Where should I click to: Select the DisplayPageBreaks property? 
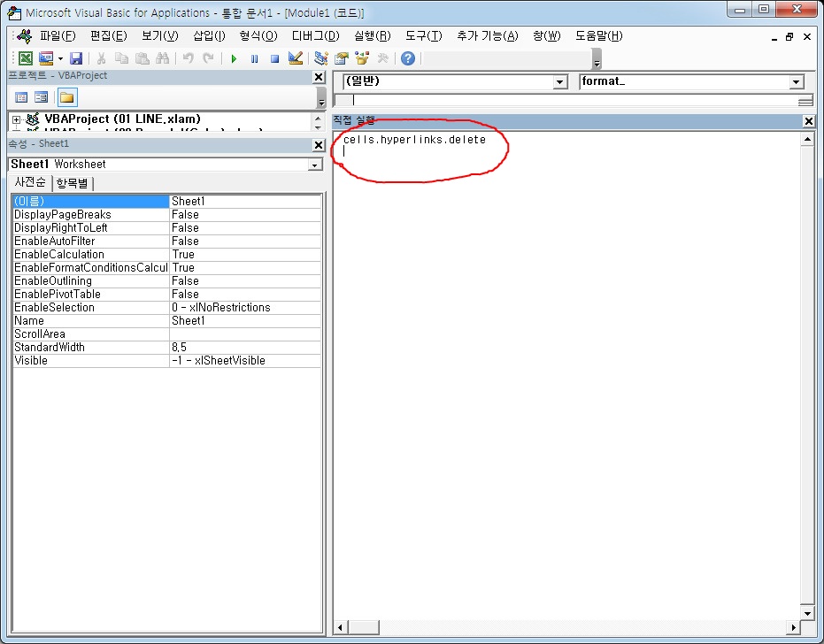point(63,214)
